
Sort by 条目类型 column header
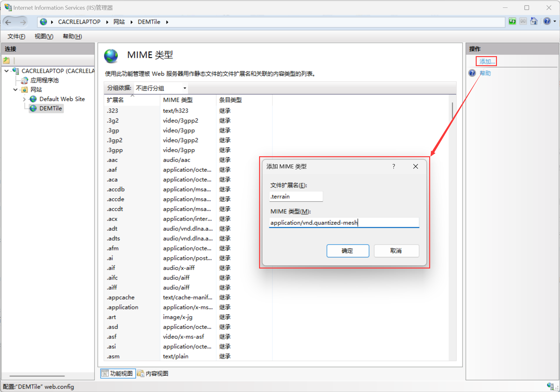coord(244,100)
